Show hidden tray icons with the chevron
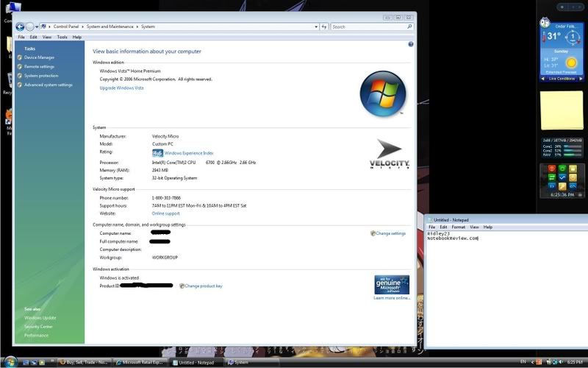The width and height of the screenshot is (588, 368). (532, 362)
